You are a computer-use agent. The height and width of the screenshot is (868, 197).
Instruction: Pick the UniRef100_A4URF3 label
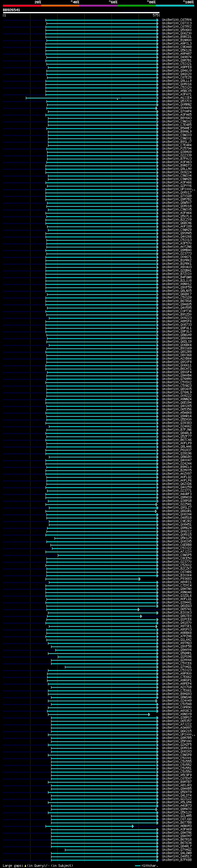(177, 494)
